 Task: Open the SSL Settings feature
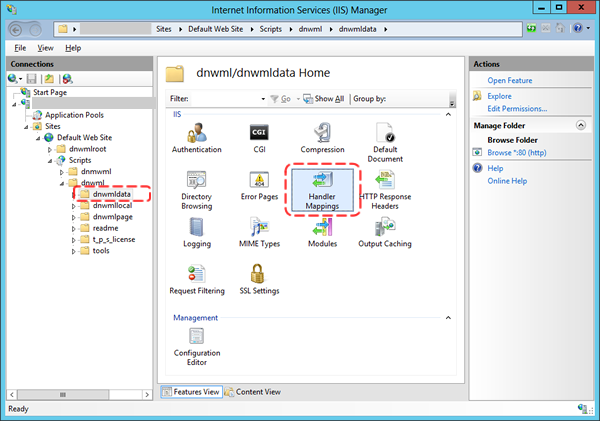pos(259,280)
